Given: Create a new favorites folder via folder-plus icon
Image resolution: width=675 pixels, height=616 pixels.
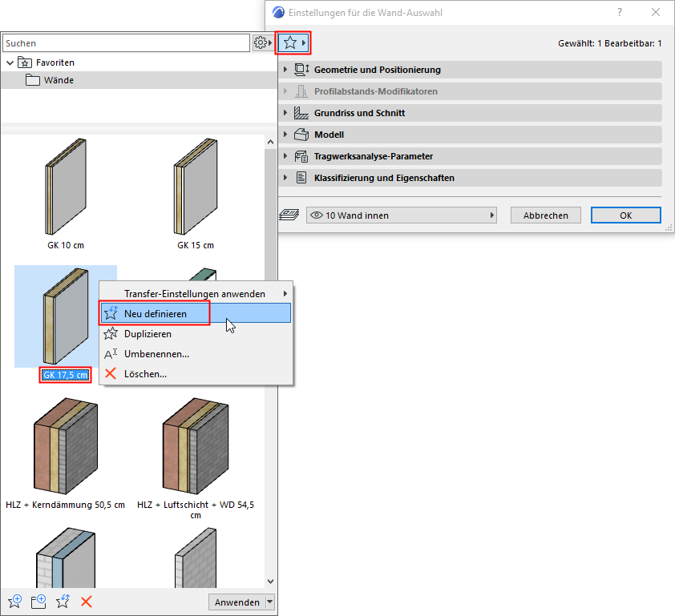Looking at the screenshot, I should pyautogui.click(x=38, y=601).
